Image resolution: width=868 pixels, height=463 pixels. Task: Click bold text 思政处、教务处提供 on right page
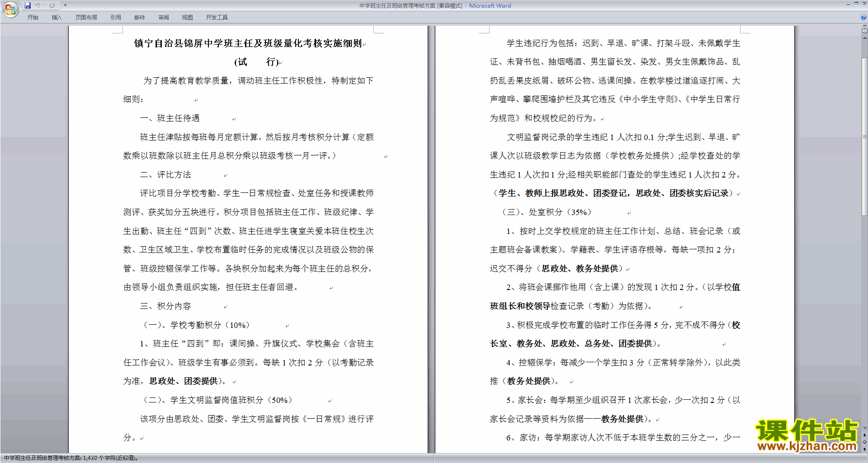coord(580,269)
